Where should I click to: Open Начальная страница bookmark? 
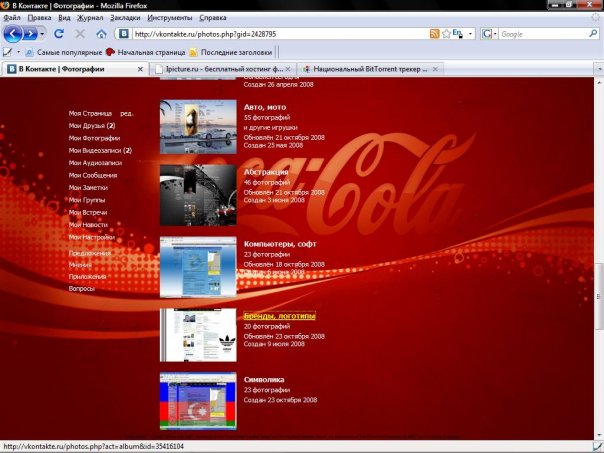click(146, 52)
